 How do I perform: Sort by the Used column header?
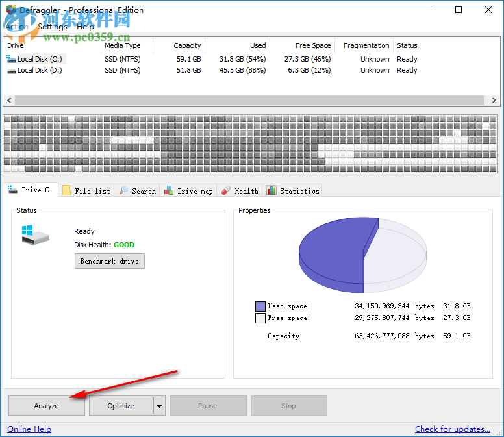237,45
